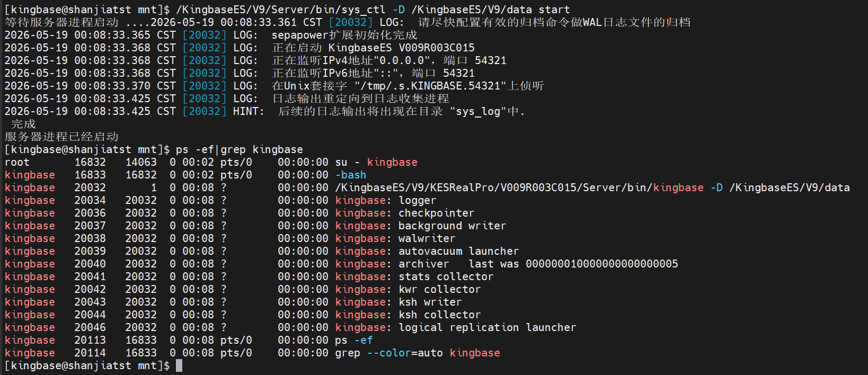Screen dimensions: 868x375
Task: Click the IPv4 address "0.0.0.0" log line
Action: (255, 60)
